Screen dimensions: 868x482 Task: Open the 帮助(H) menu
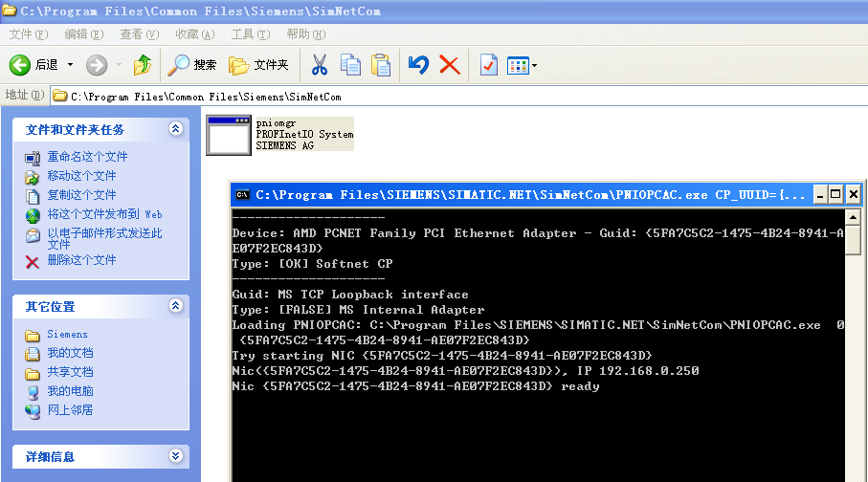click(306, 34)
